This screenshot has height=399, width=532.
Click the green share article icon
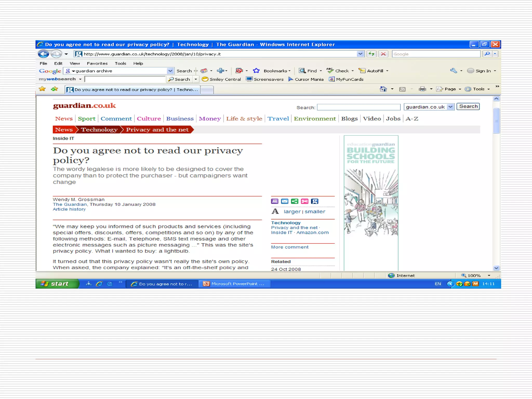[295, 201]
